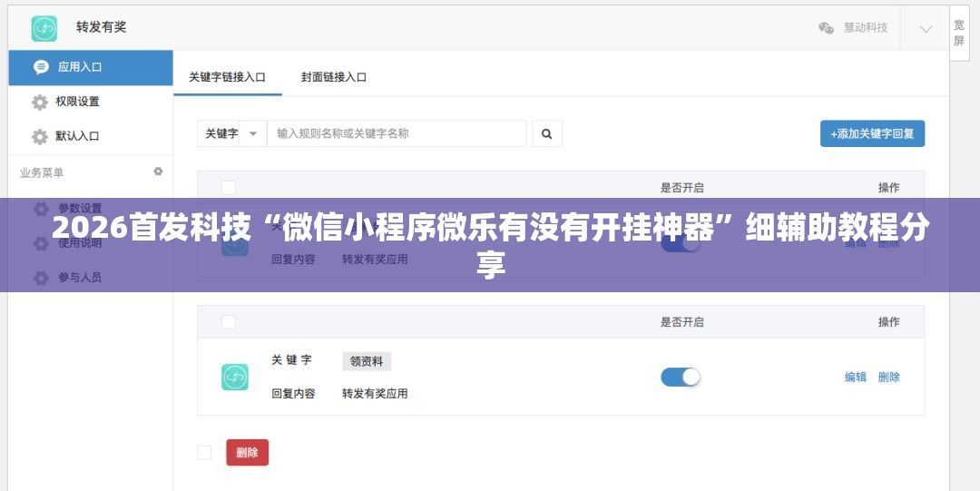
Task: Tick the checkbox in the first rule header
Action: pos(229,188)
